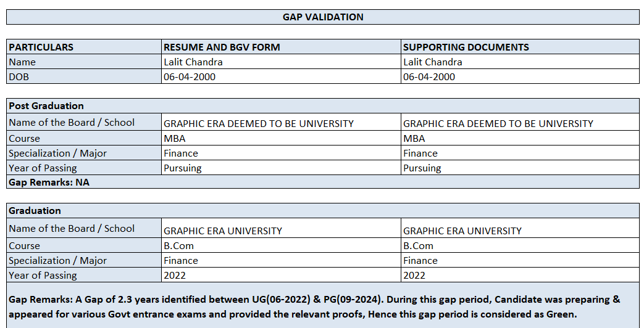The width and height of the screenshot is (644, 328).
Task: Select Pursuing cell in Resume column
Action: click(x=183, y=168)
